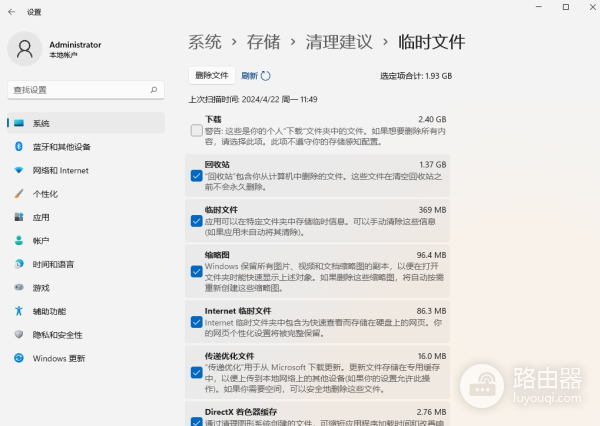
Task: Click the 查找设置 search field
Action: click(x=85, y=90)
